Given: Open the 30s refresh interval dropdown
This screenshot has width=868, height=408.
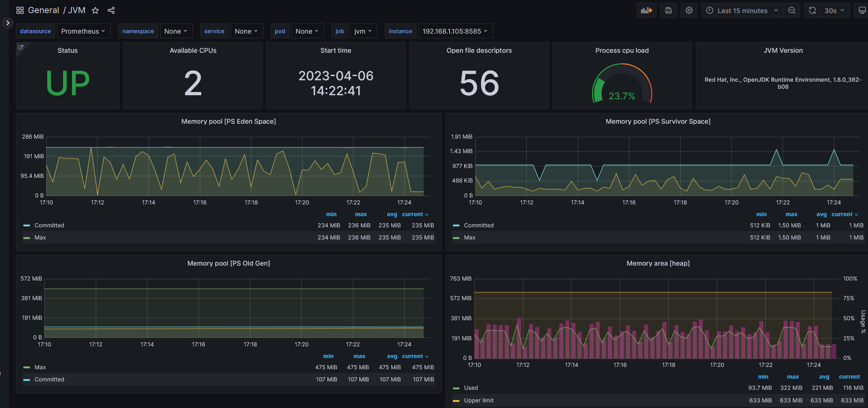Looking at the screenshot, I should click(x=834, y=10).
